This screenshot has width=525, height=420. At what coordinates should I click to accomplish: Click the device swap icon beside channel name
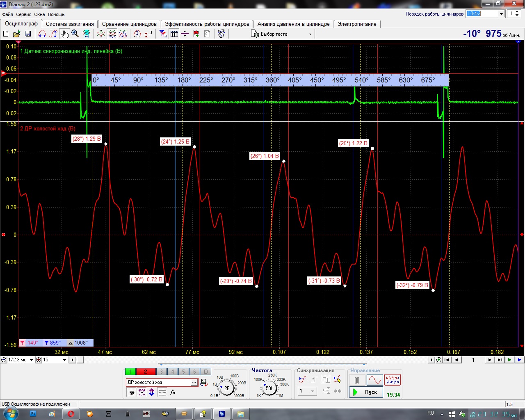coord(204,382)
